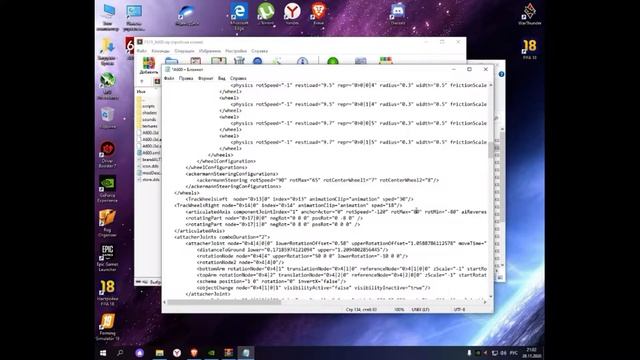
Task: Open Driver Booster 7 desktop shortcut
Action: coord(107,155)
